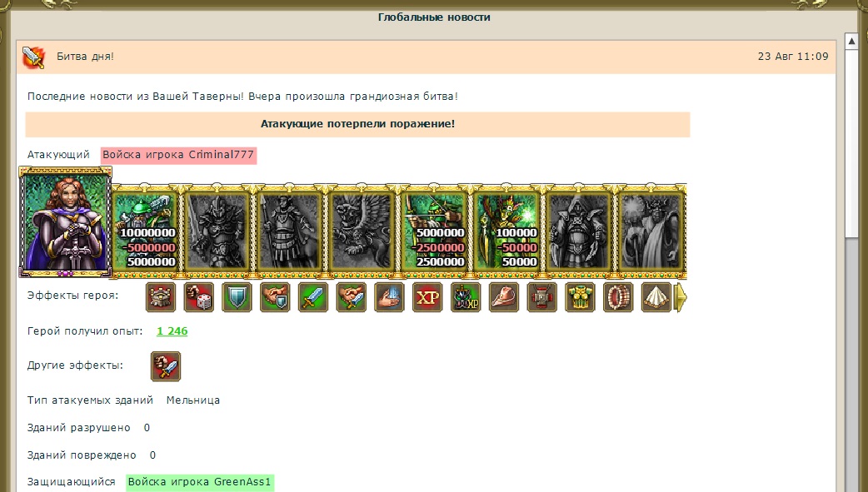Click the flaming sword Битва дня icon
Screen dimensions: 868x492
34,57
